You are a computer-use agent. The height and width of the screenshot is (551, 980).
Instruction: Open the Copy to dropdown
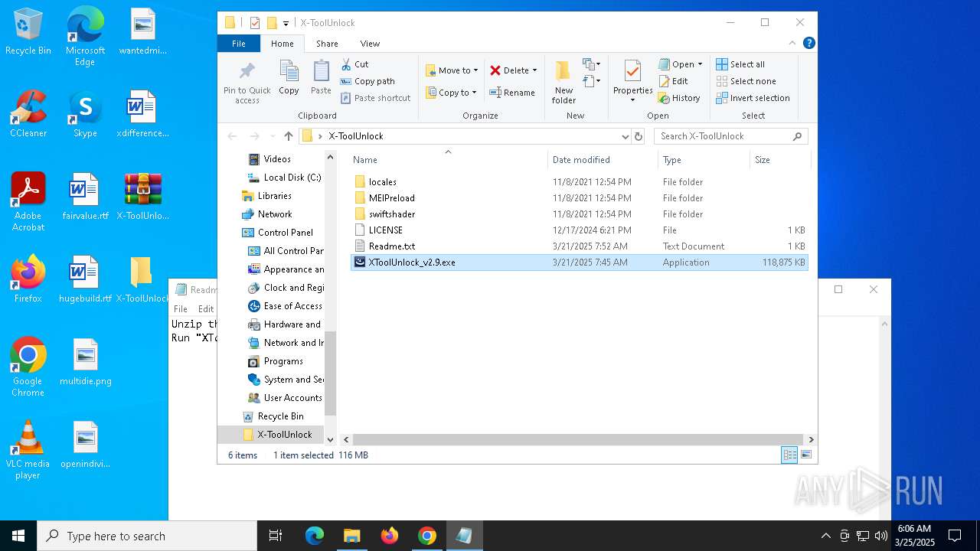tap(451, 93)
